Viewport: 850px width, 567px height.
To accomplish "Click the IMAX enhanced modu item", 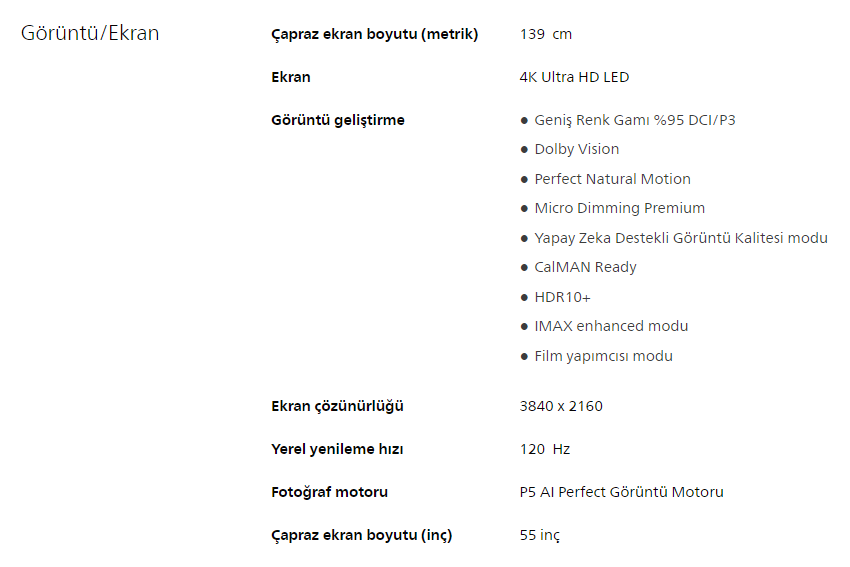I will pyautogui.click(x=611, y=326).
